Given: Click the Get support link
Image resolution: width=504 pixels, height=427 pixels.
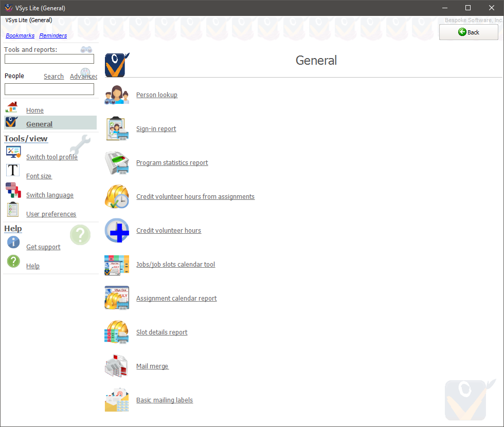Looking at the screenshot, I should click(43, 247).
